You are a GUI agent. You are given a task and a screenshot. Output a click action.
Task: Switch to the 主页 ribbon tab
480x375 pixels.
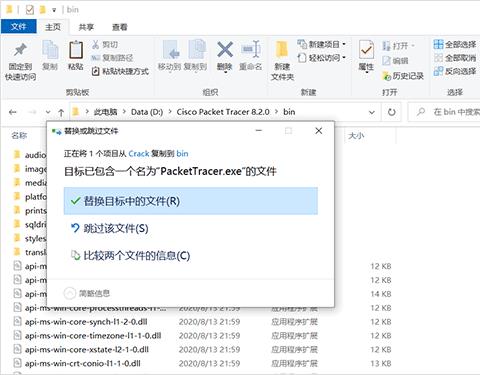[x=53, y=27]
